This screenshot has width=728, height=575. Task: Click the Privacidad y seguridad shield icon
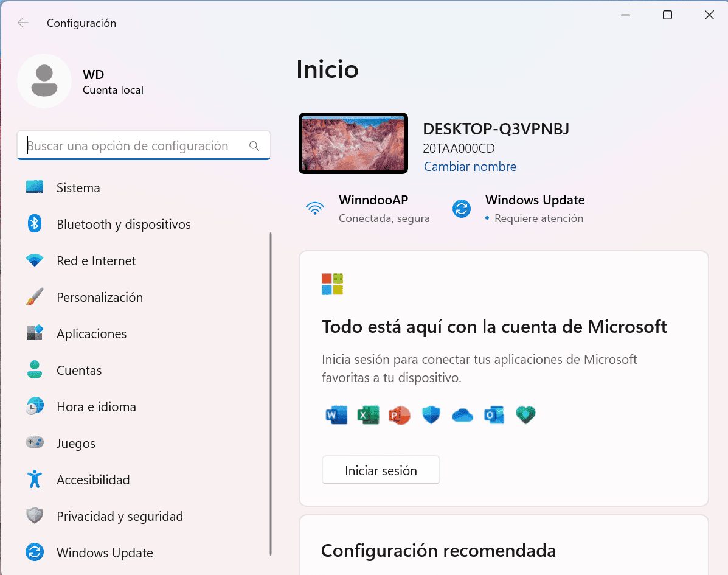click(x=34, y=515)
